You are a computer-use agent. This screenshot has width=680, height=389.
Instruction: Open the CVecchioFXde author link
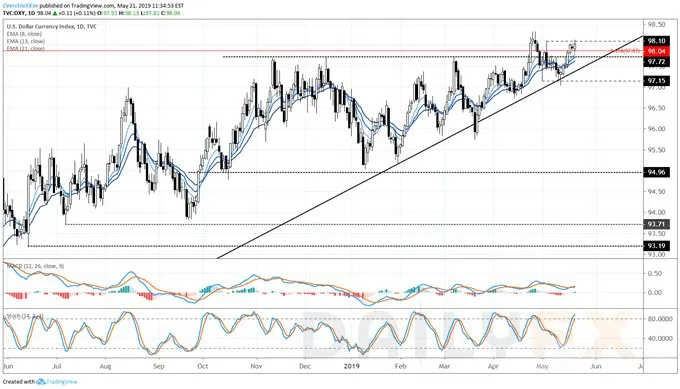pos(20,6)
